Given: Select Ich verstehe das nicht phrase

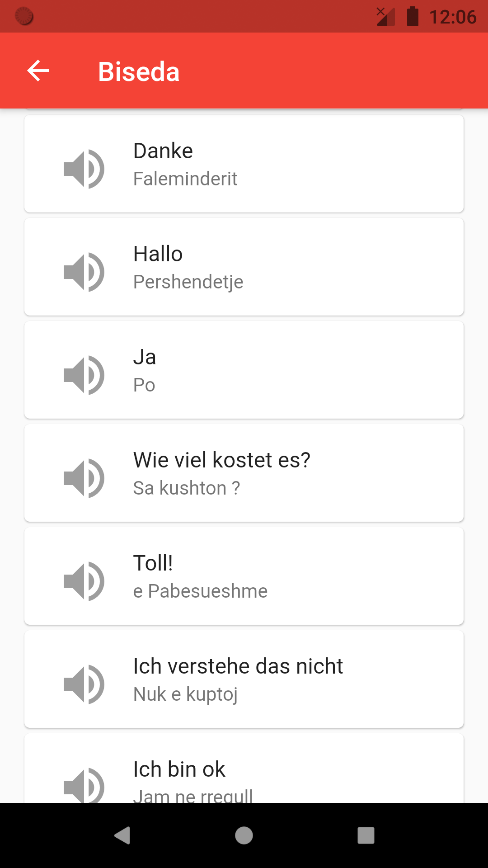Looking at the screenshot, I should (x=238, y=666).
